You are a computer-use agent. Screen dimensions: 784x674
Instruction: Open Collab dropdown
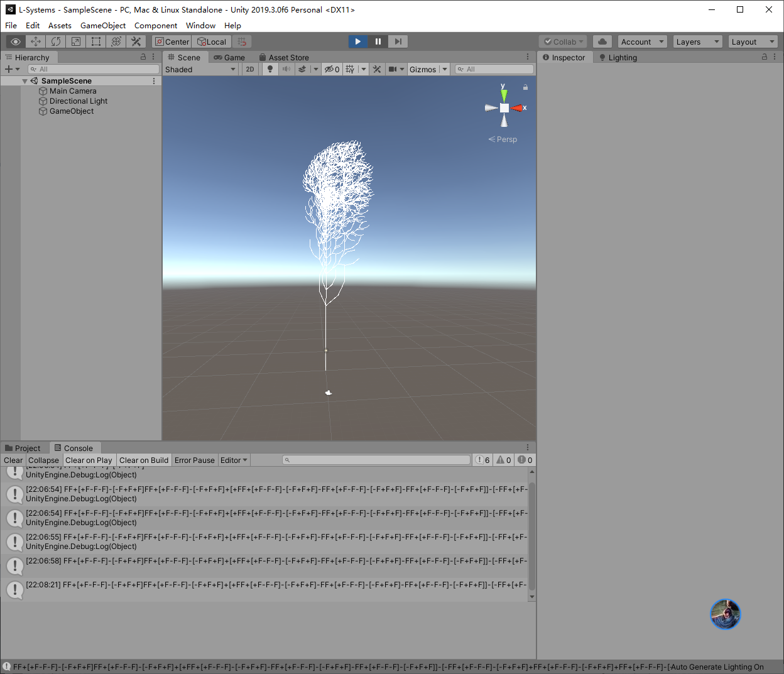(563, 41)
